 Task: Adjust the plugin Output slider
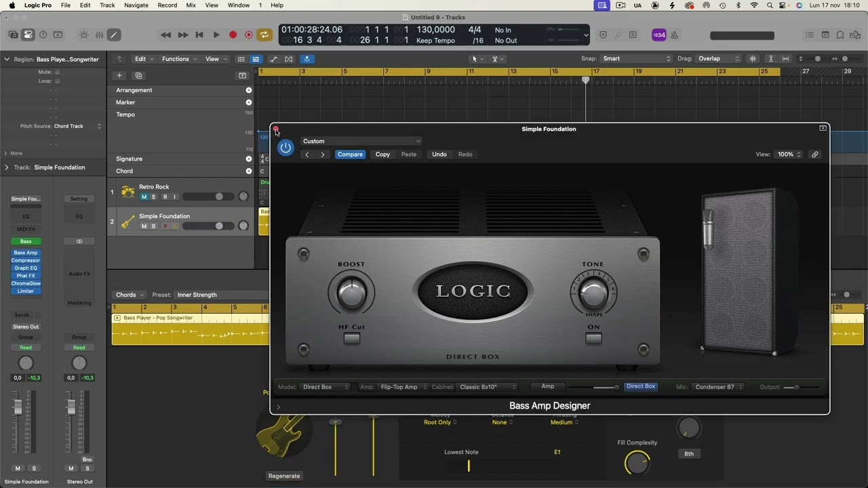pos(802,387)
